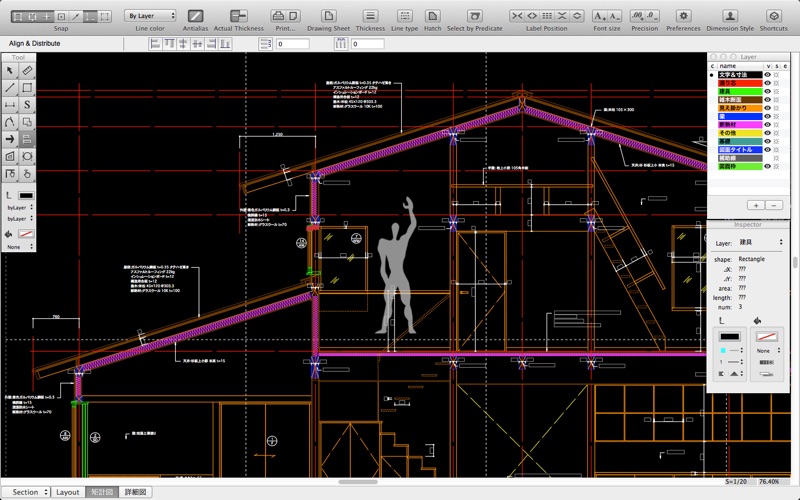Viewport: 800px width, 500px height.
Task: Switch to the Layout tab
Action: coord(67,492)
